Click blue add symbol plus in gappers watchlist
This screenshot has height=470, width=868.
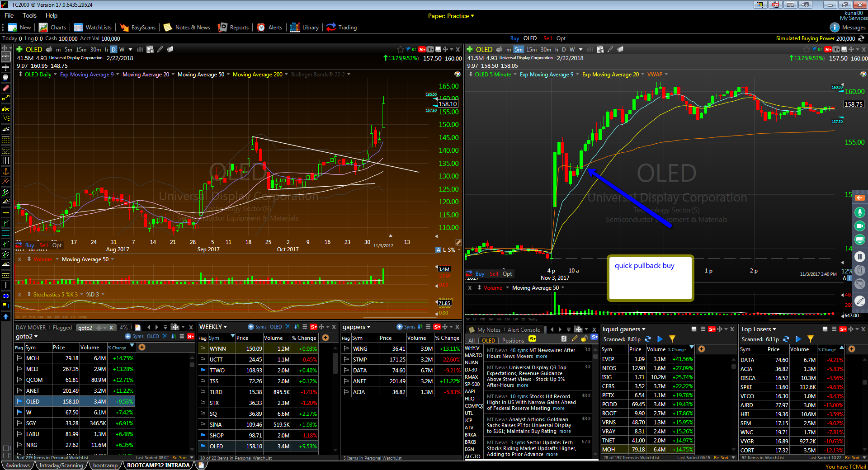(x=400, y=327)
